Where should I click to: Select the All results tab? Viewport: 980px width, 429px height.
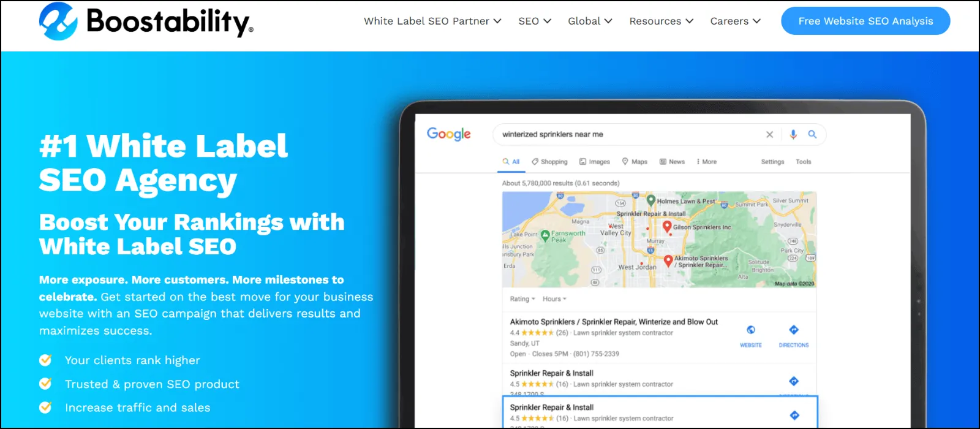511,162
